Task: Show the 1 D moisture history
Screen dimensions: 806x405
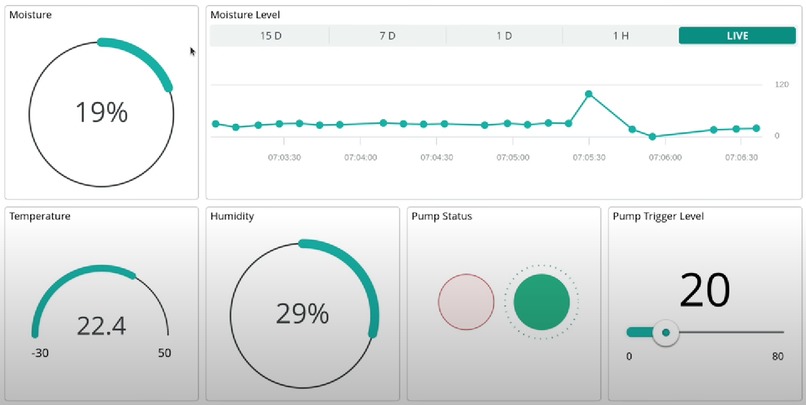Action: [x=504, y=36]
